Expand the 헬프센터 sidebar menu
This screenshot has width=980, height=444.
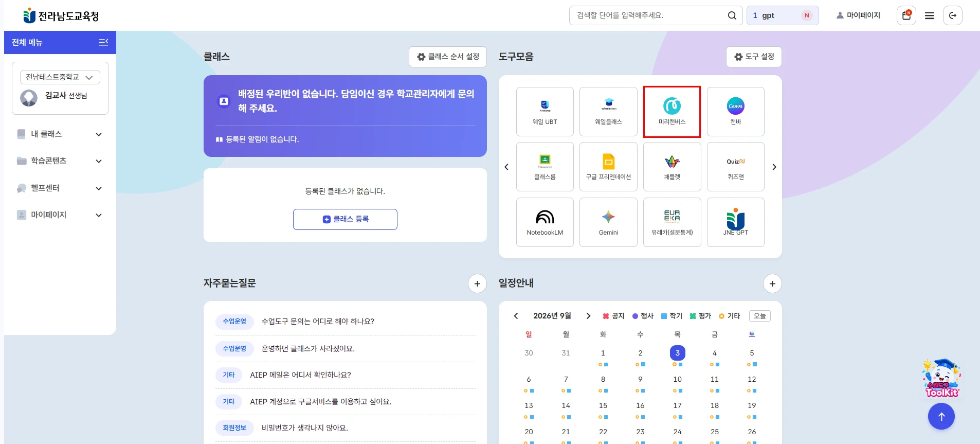[60, 188]
